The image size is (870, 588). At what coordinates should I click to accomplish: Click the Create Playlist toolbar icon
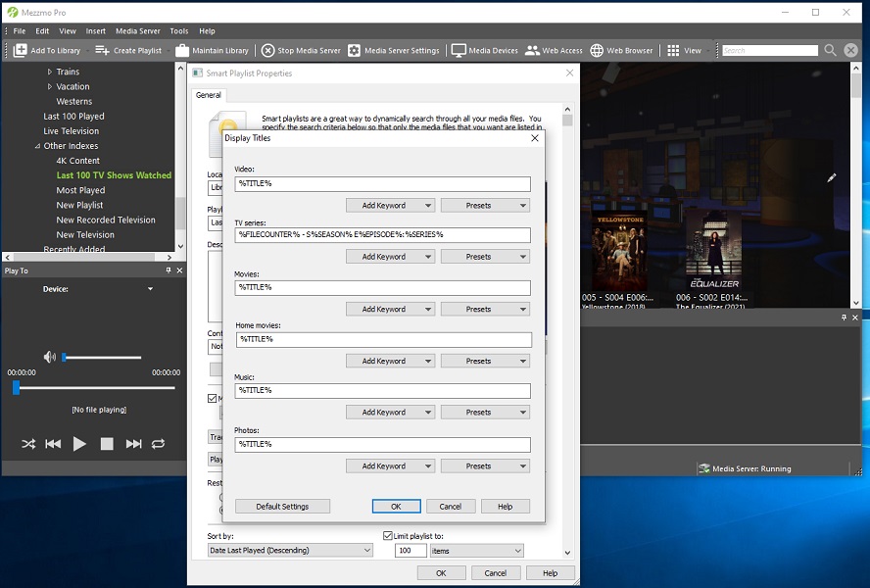pyautogui.click(x=102, y=51)
